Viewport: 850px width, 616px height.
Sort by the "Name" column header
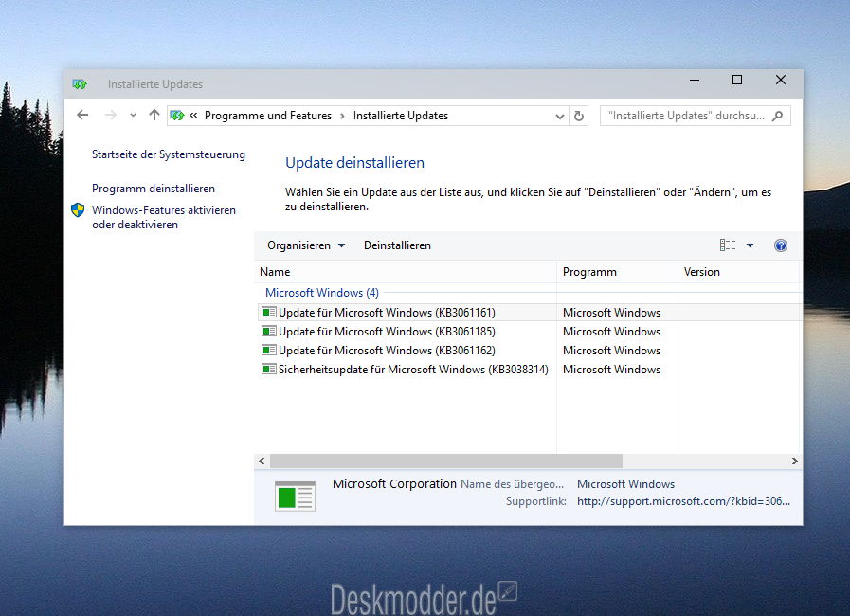click(406, 272)
